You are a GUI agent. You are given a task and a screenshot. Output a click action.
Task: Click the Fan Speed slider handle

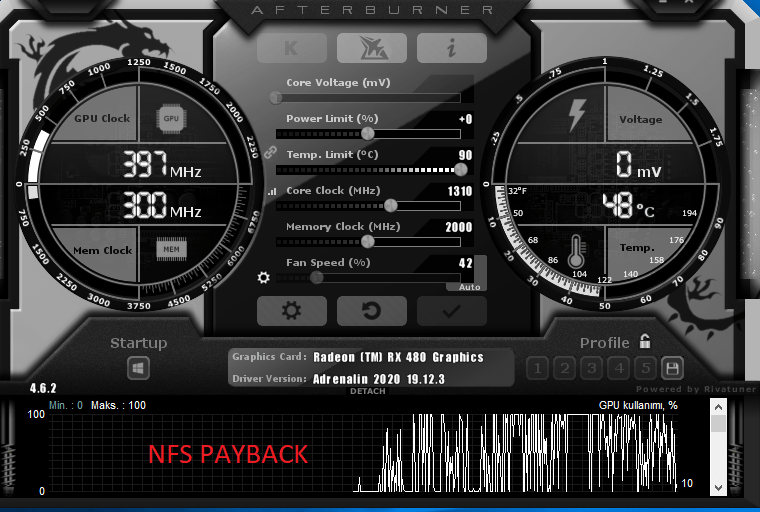(x=317, y=277)
